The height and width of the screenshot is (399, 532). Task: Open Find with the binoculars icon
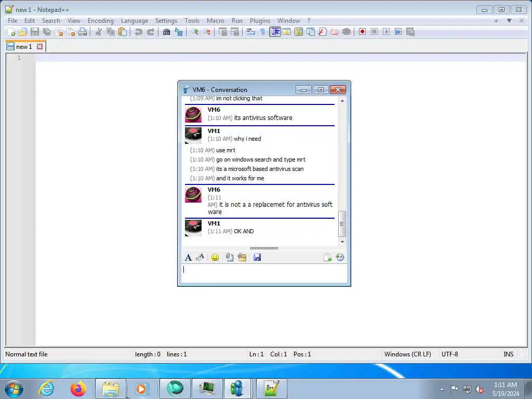[x=166, y=32]
